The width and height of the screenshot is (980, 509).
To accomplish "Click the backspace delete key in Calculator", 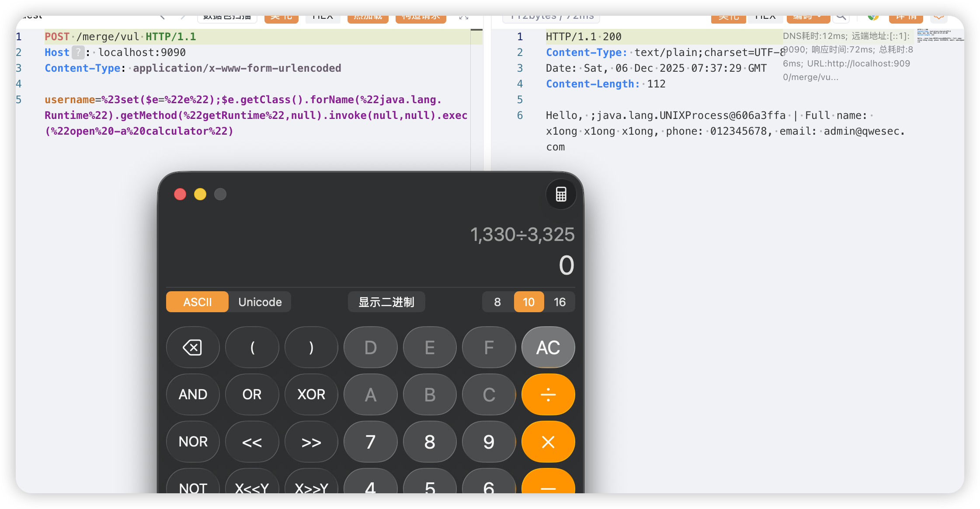I will pos(193,348).
